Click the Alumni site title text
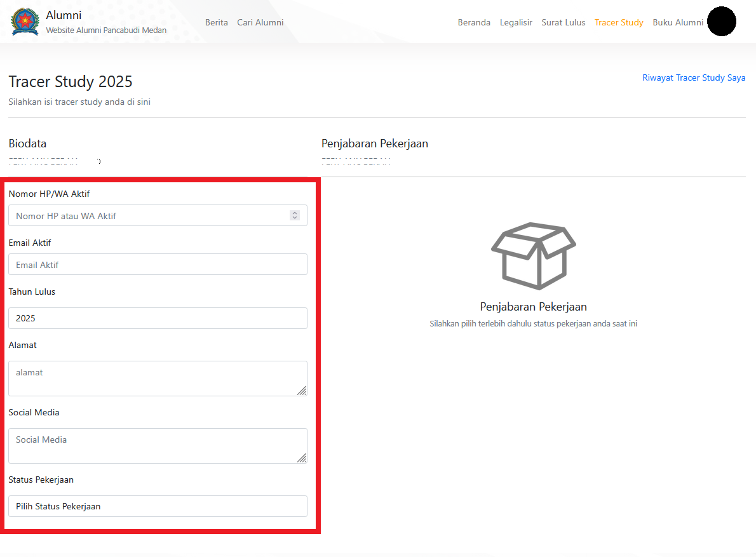Viewport: 756px width, 557px height. tap(64, 15)
